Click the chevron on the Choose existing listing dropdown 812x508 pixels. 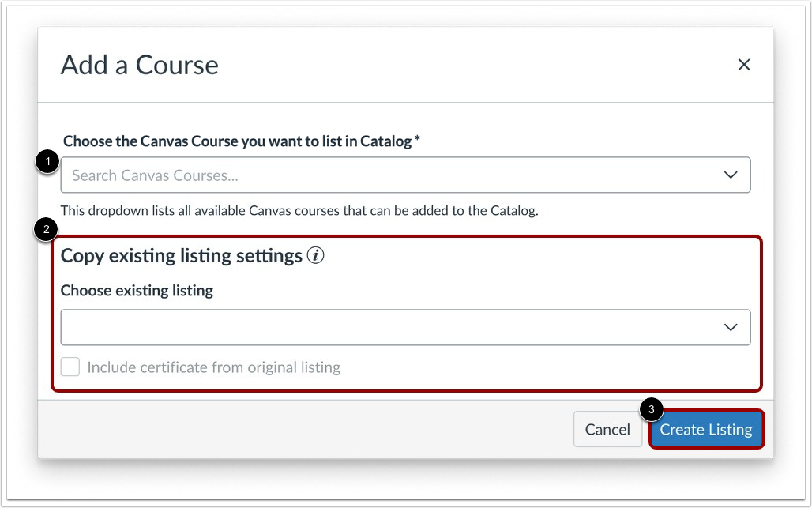pos(730,327)
